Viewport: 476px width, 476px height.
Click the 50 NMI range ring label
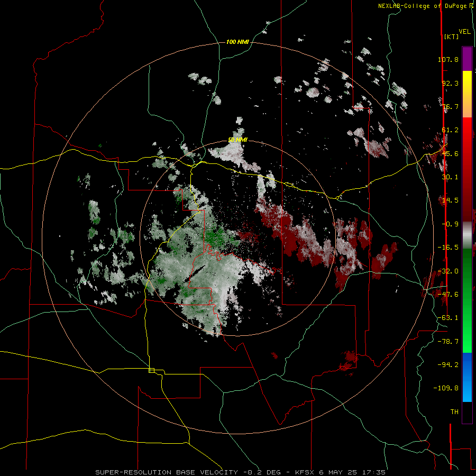point(237,140)
